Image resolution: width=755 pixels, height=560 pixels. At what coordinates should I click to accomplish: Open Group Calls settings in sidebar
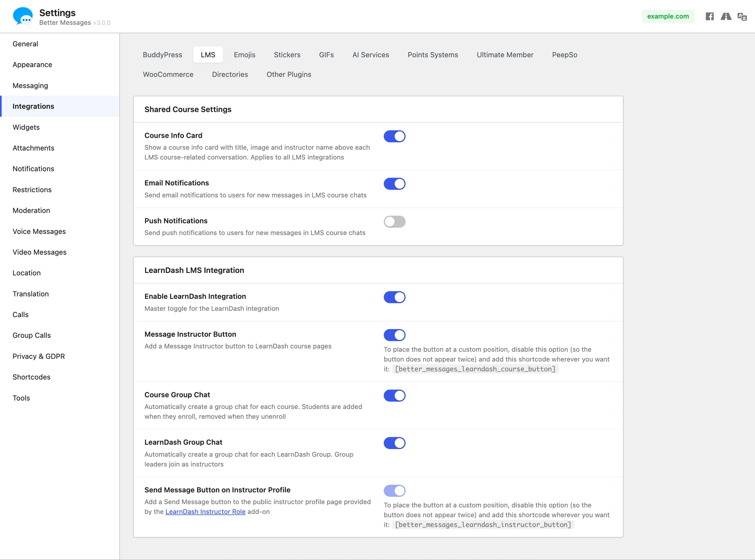coord(60,335)
